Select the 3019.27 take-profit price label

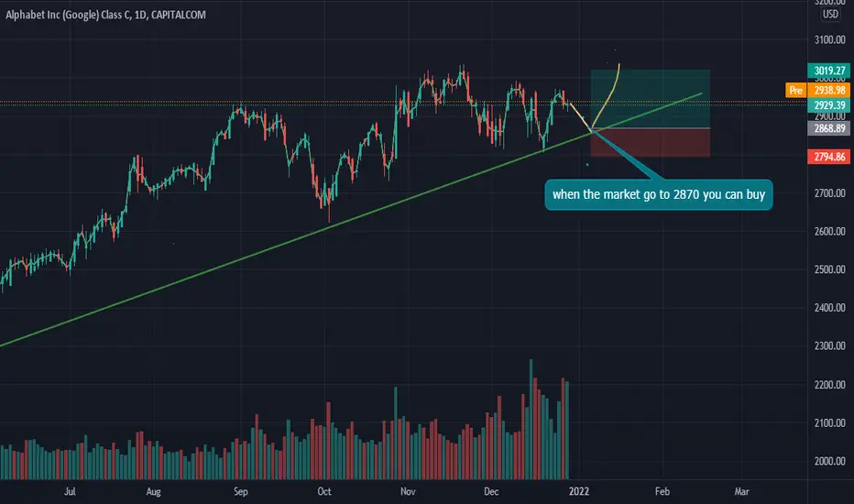click(829, 71)
